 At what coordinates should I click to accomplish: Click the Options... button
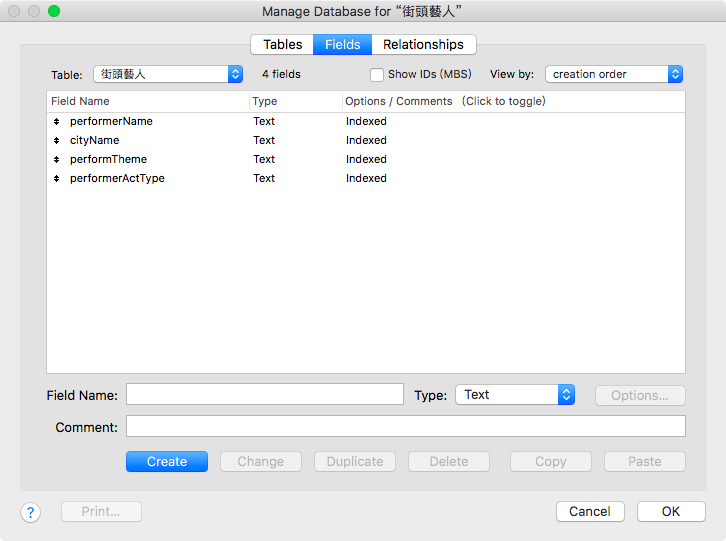(x=640, y=396)
